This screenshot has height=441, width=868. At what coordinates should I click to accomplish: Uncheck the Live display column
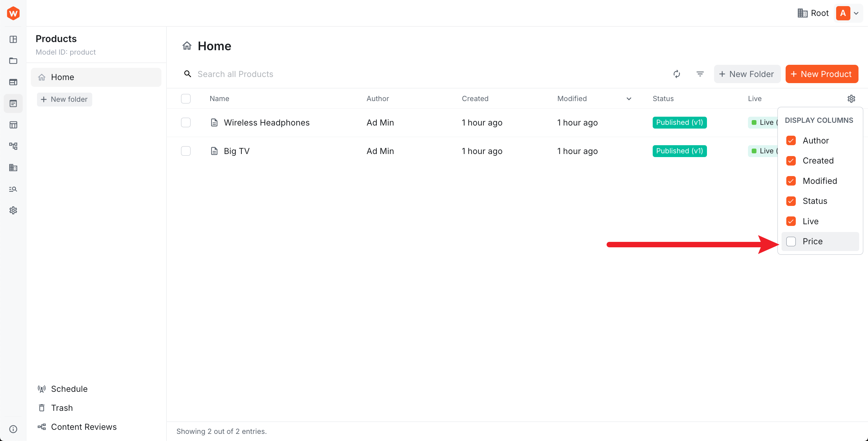[x=791, y=221]
